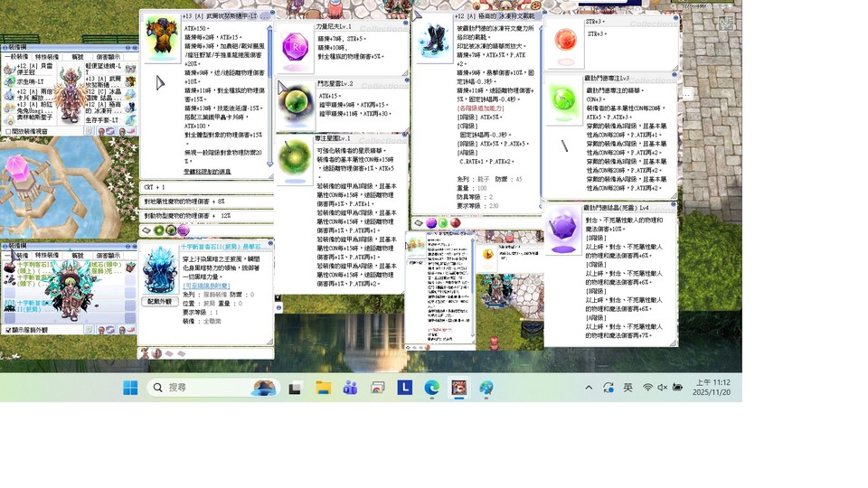868x488 pixels.
Task: Click the purple 霸勒門德結晶 crystal icon
Action: point(565,230)
